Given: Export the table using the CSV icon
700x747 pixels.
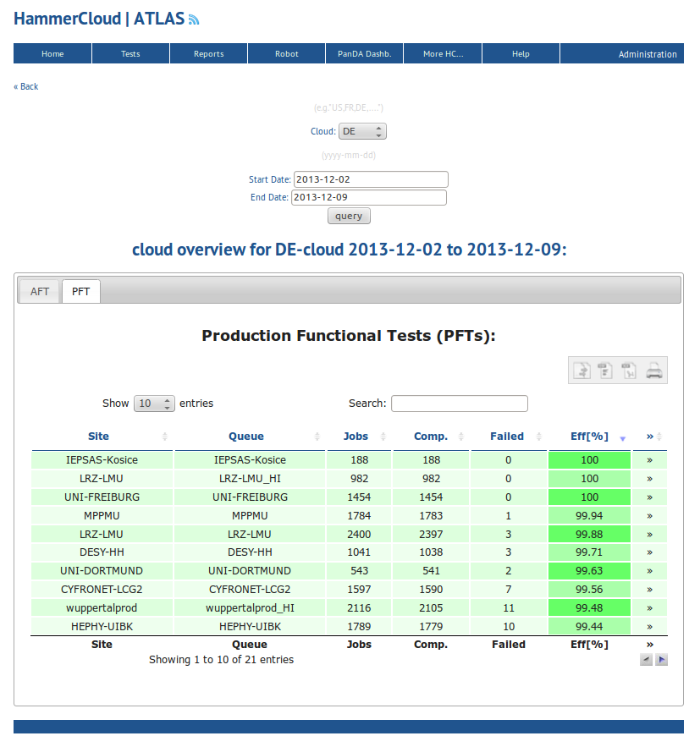Looking at the screenshot, I should click(605, 371).
